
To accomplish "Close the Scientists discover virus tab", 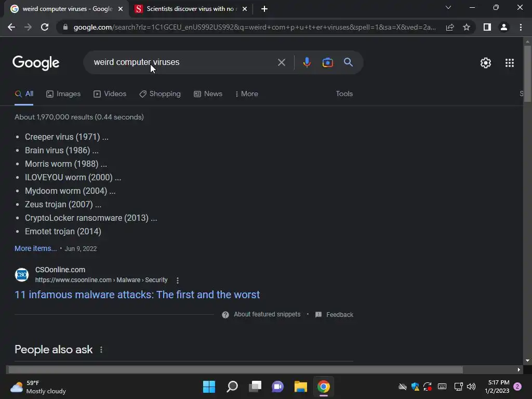I will click(245, 9).
